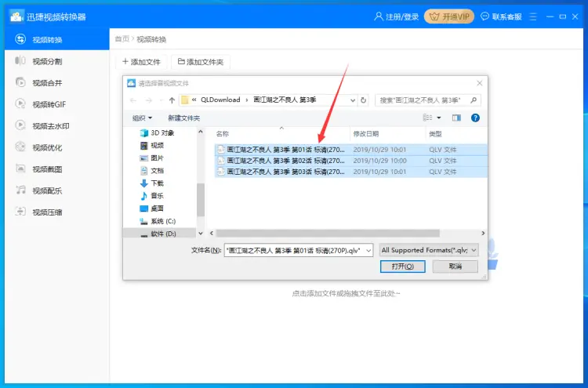Select 图片 in the navigation tree

[x=152, y=158]
